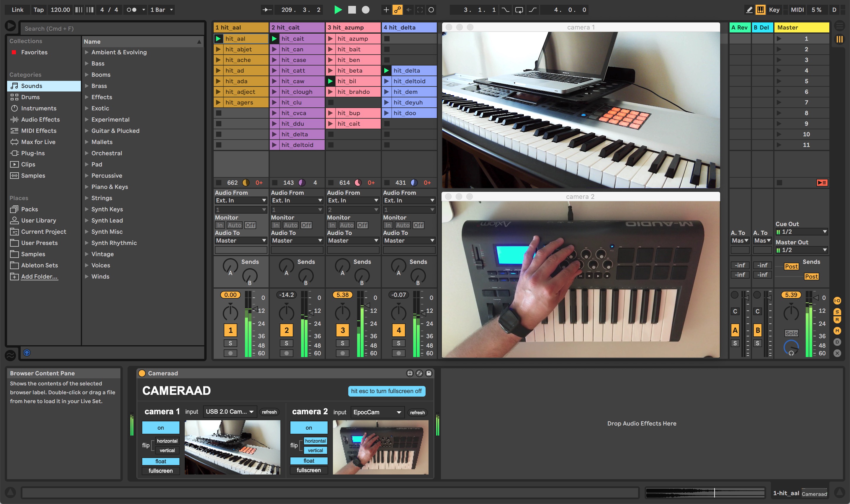
Task: Click the transport Play button
Action: tap(338, 10)
